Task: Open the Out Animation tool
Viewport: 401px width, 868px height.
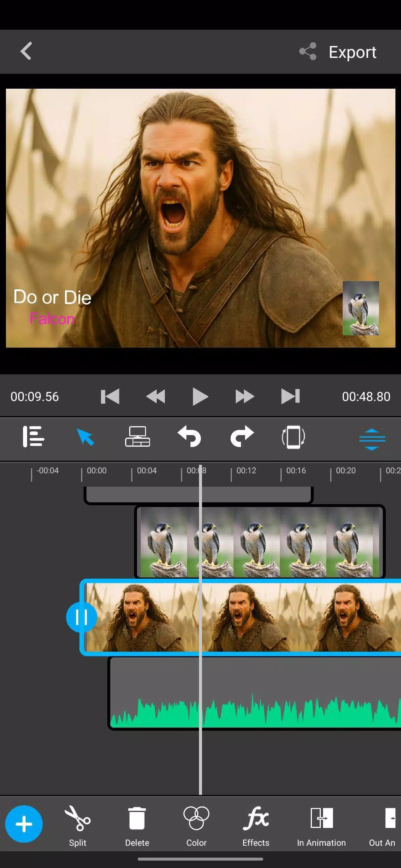Action: [x=382, y=826]
